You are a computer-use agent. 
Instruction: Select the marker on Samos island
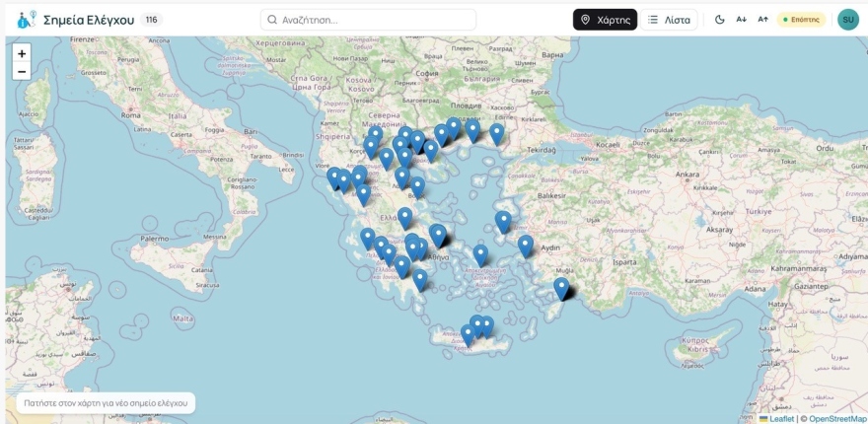[x=526, y=247]
